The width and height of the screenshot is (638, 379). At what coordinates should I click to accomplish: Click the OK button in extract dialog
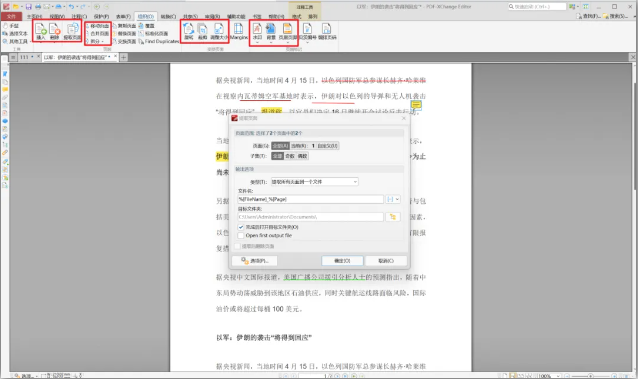click(x=342, y=261)
